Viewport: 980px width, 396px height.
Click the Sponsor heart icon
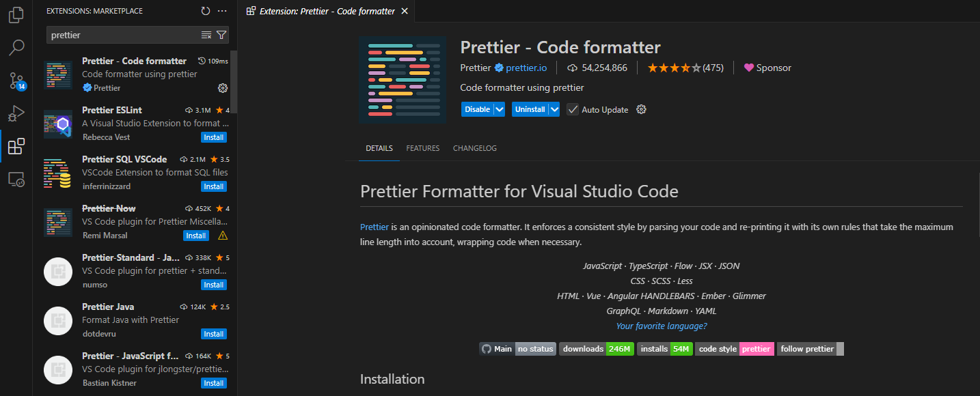point(748,68)
